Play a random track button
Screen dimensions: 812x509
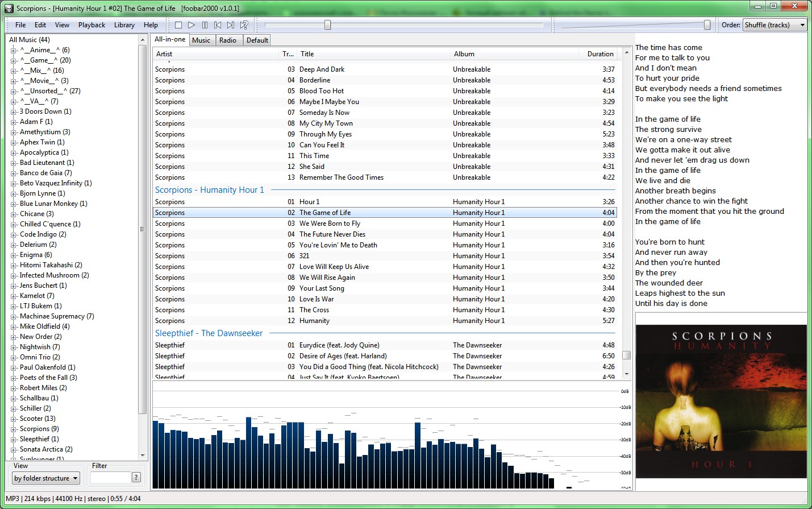tap(244, 25)
